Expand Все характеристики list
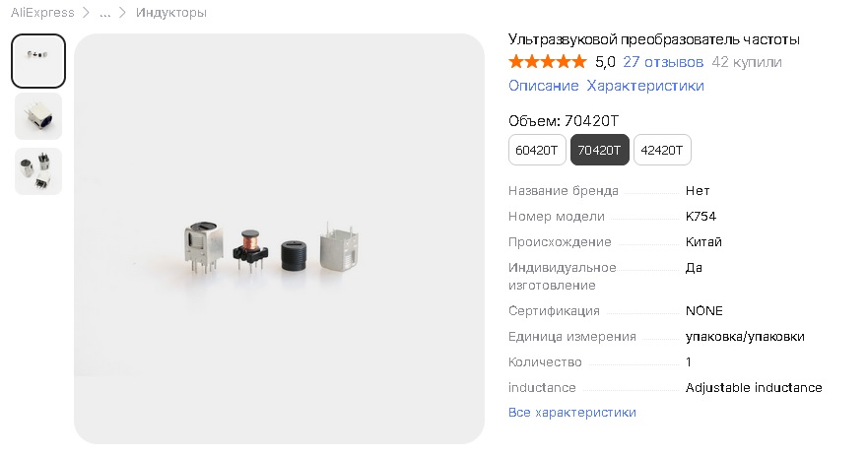 point(572,412)
